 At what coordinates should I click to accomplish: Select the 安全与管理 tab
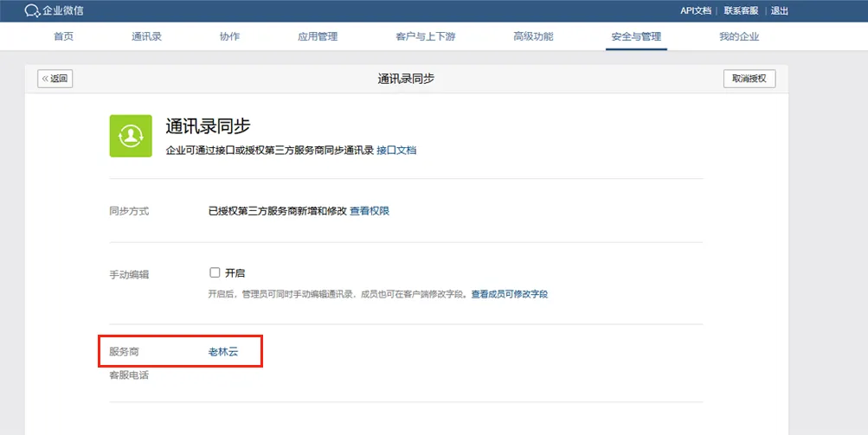[636, 36]
